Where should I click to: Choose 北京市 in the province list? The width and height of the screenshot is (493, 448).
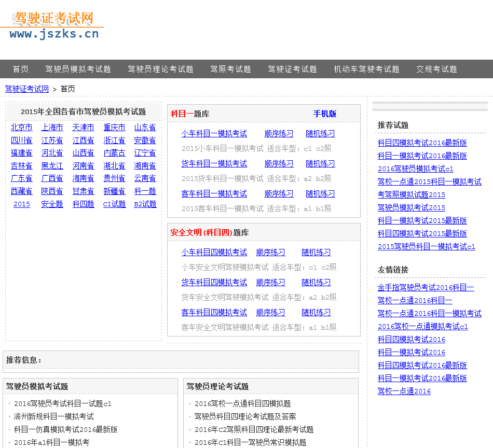coord(21,127)
